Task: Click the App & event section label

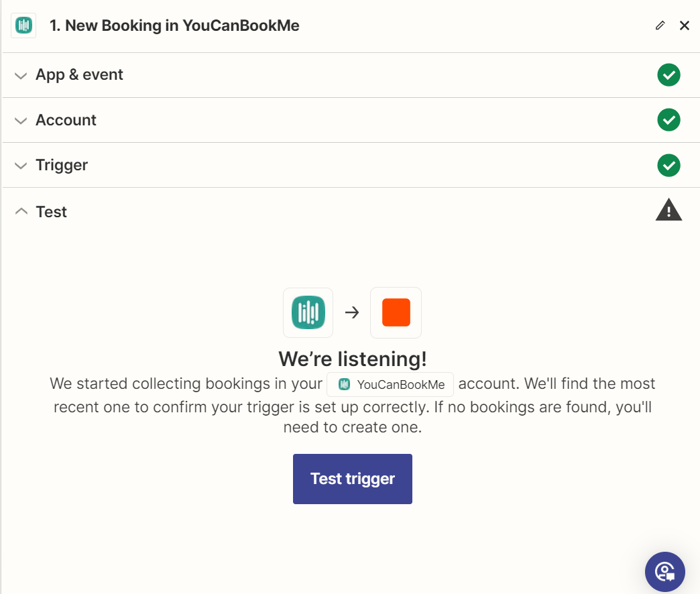Action: (79, 74)
